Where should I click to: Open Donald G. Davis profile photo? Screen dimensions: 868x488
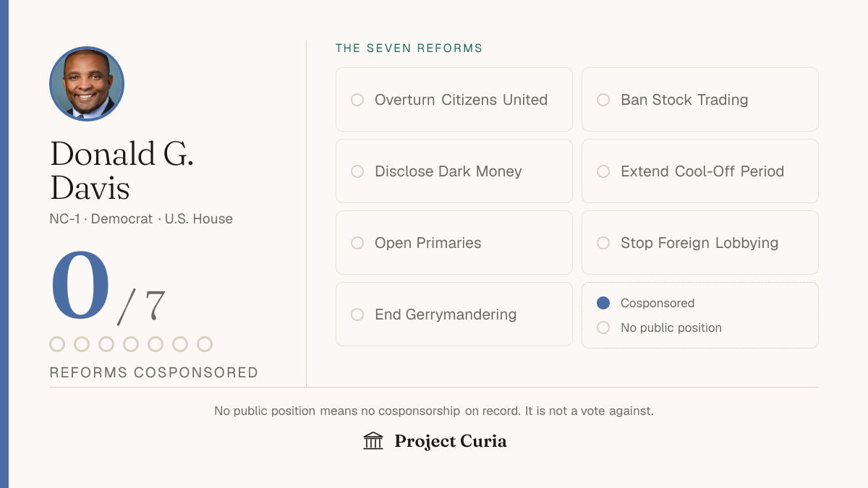click(87, 84)
